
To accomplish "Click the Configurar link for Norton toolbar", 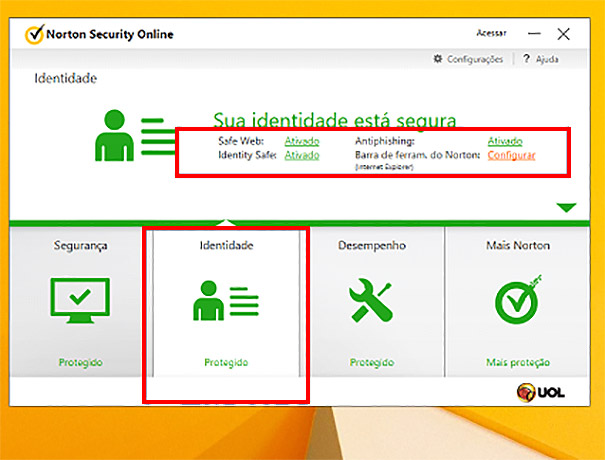I will (511, 155).
